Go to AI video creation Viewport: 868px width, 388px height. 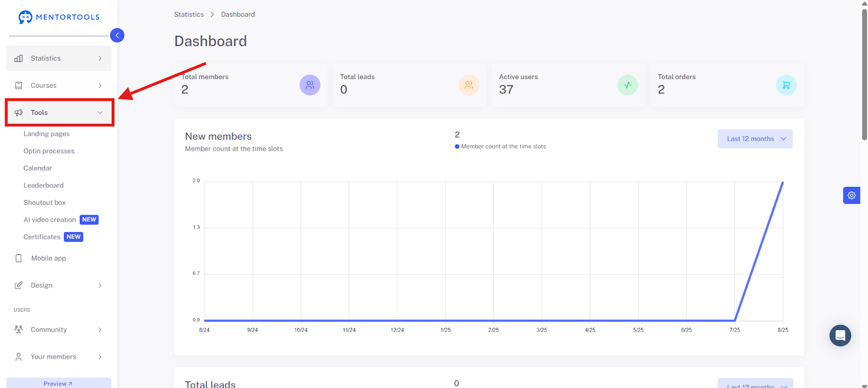click(x=49, y=220)
